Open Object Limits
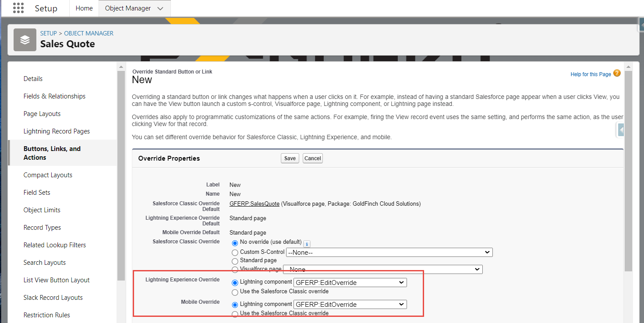The height and width of the screenshot is (323, 644). [x=42, y=210]
